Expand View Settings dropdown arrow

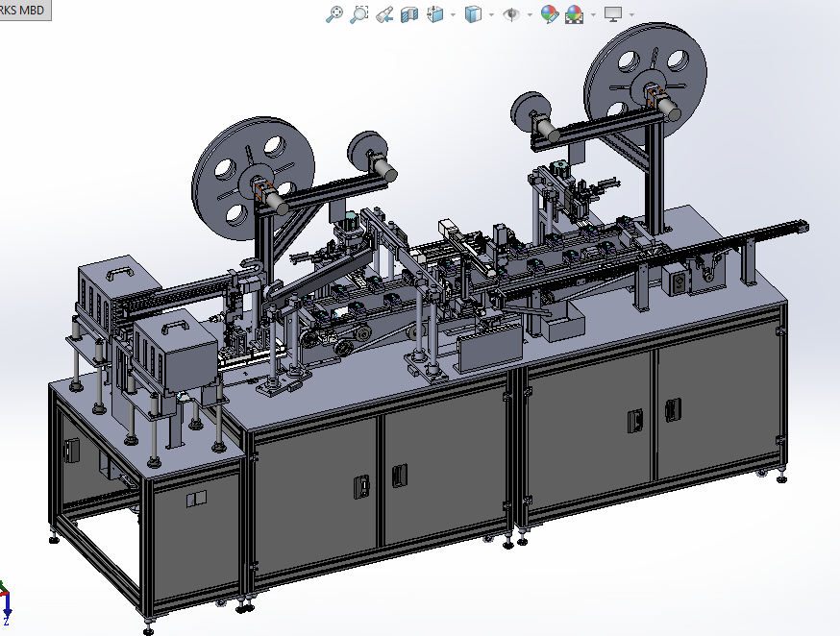tap(631, 15)
